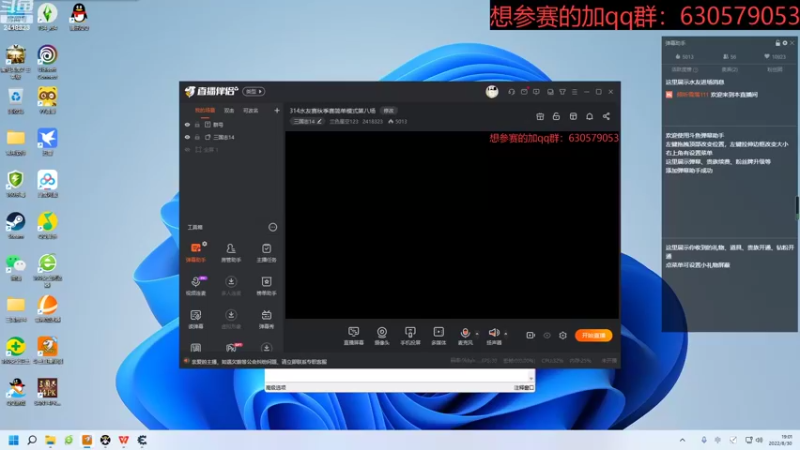The width and height of the screenshot is (800, 450).
Task: Select the Steam desktop icon
Action: [16, 226]
